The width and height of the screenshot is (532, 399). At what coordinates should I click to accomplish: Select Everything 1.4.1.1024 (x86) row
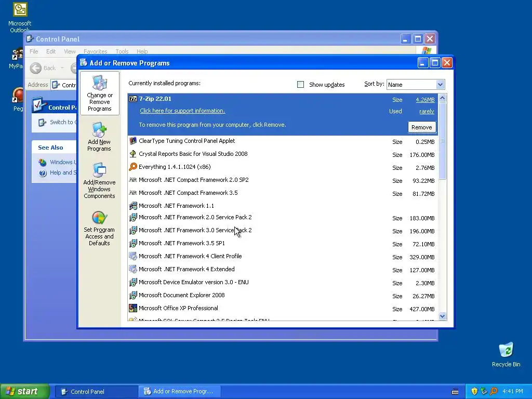pos(283,167)
